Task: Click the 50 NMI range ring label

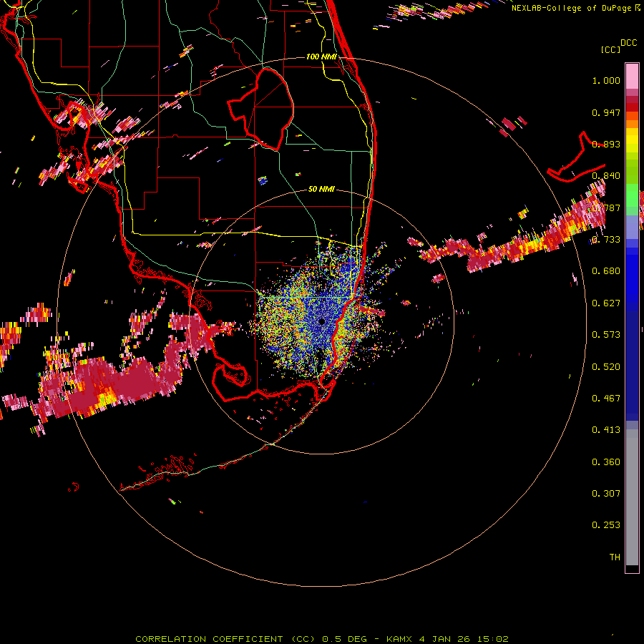Action: (x=321, y=190)
